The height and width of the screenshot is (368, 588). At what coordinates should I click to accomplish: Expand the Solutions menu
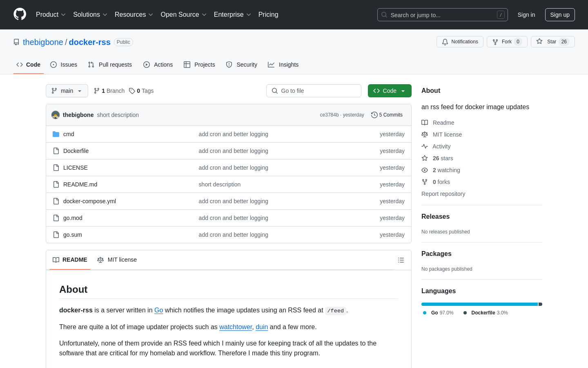click(x=90, y=15)
